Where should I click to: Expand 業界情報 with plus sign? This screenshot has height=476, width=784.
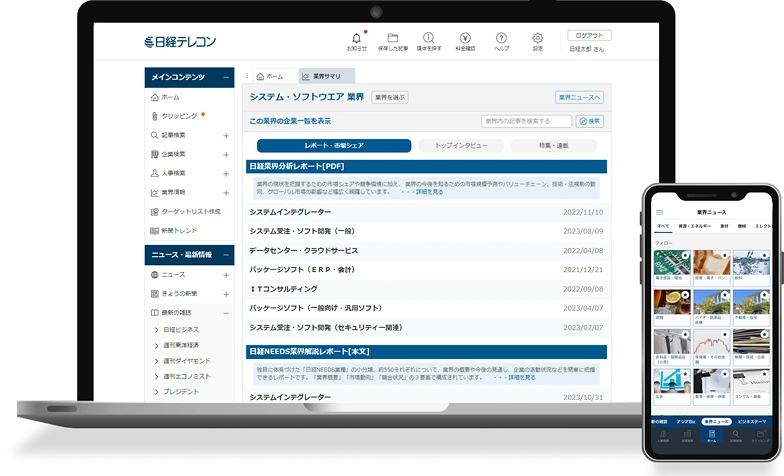tap(226, 192)
